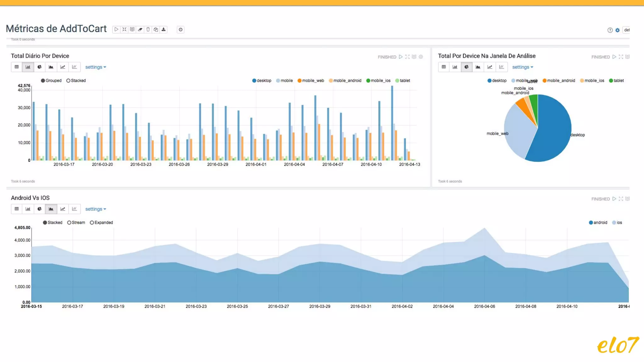Screen dimensions: 644x362
Task: Open settings dropdown for the pie chart paragraph
Action: point(522,67)
